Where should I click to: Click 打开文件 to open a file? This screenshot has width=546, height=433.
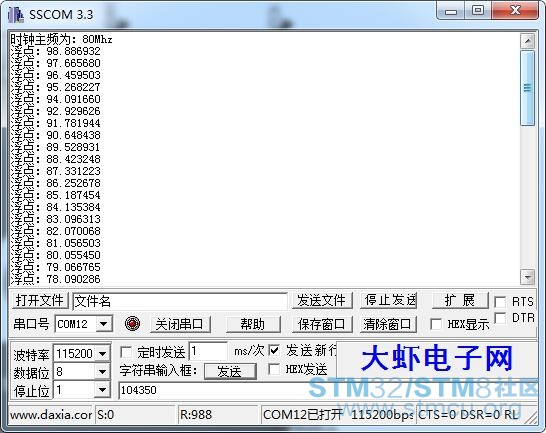(x=39, y=300)
